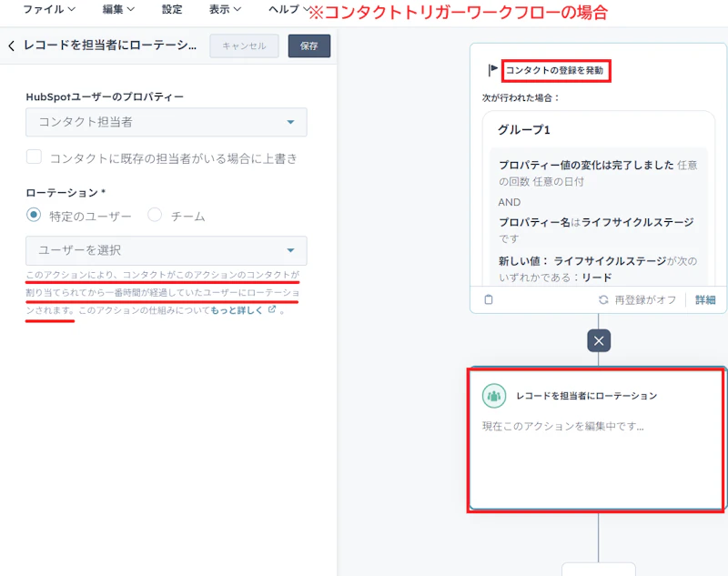The height and width of the screenshot is (576, 728).
Task: Click the X button below the trigger card
Action: [599, 340]
